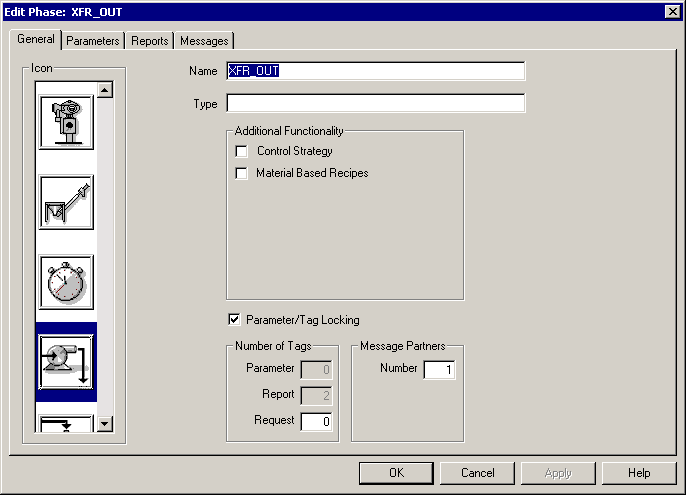
Task: Switch to the Parameters tab
Action: pyautogui.click(x=93, y=41)
